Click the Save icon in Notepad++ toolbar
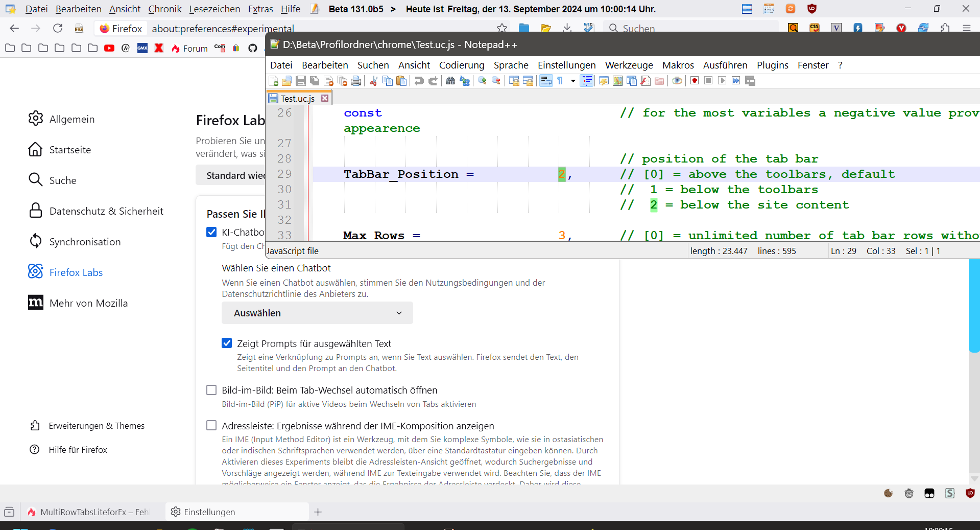Screen dimensions: 980x530 pos(301,81)
